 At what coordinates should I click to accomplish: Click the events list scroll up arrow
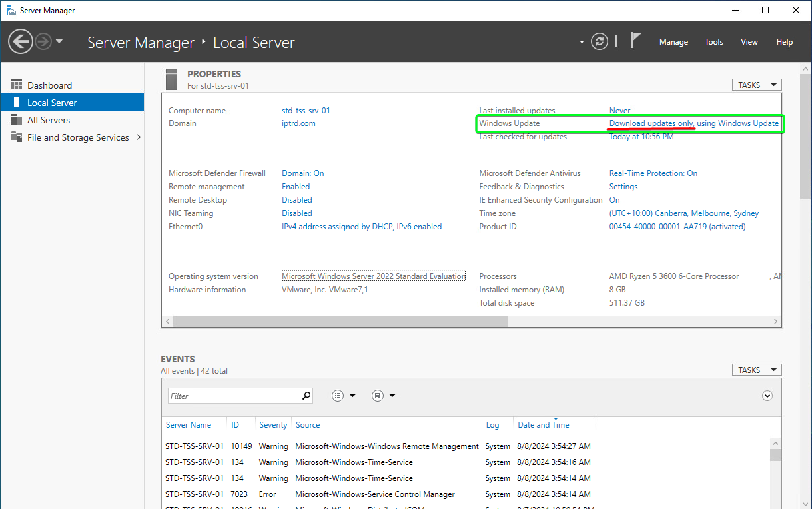[x=775, y=443]
